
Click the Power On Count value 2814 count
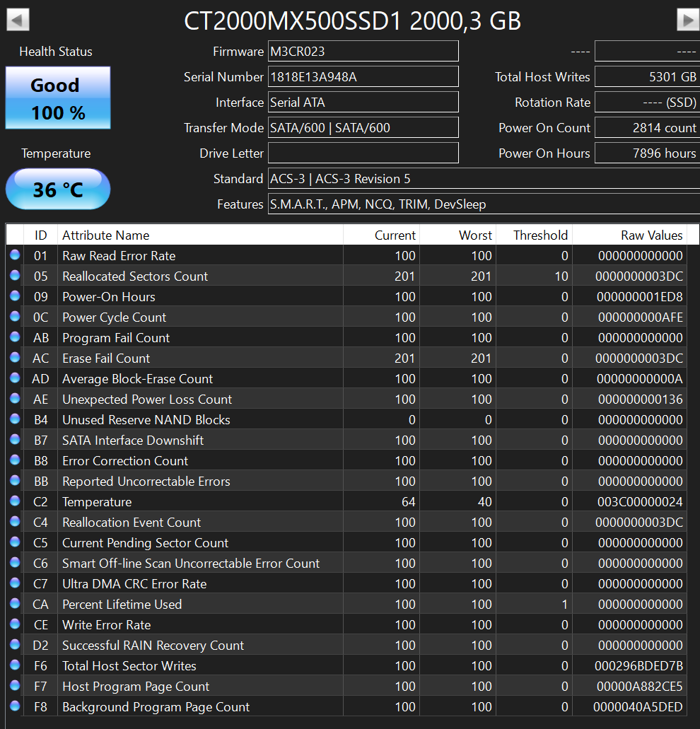[x=647, y=128]
